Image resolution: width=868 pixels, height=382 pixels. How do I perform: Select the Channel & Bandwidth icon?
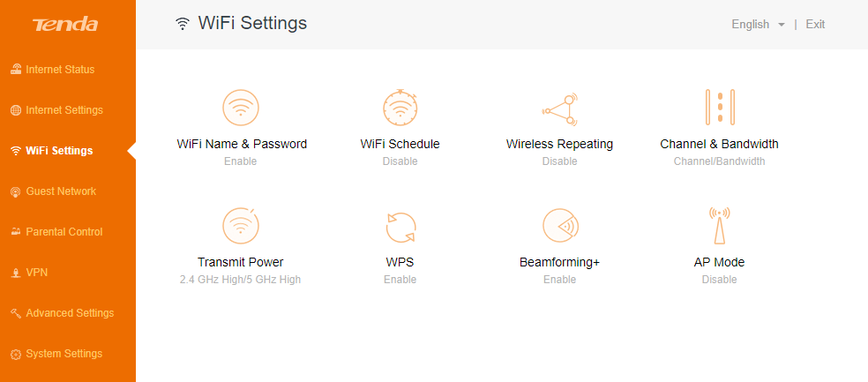coord(719,106)
